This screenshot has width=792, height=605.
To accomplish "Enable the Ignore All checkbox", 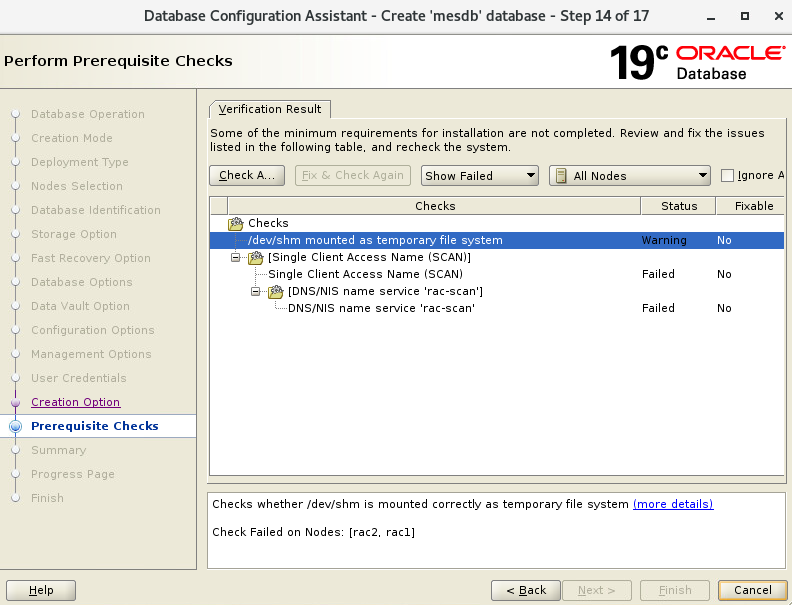I will click(x=727, y=176).
